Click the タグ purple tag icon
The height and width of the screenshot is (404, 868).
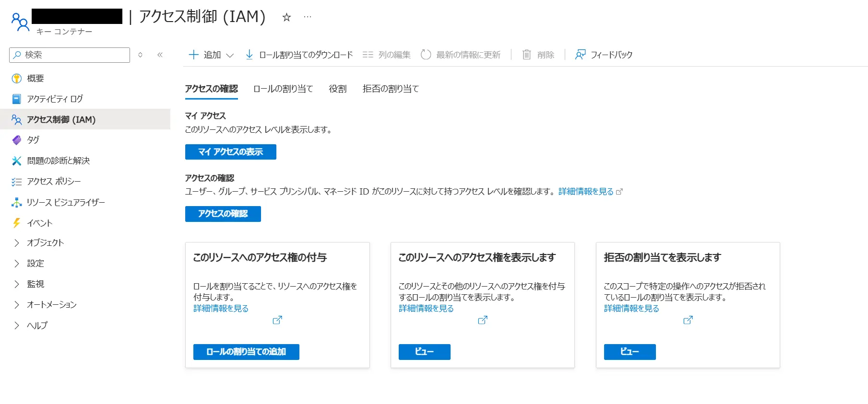[x=17, y=140]
